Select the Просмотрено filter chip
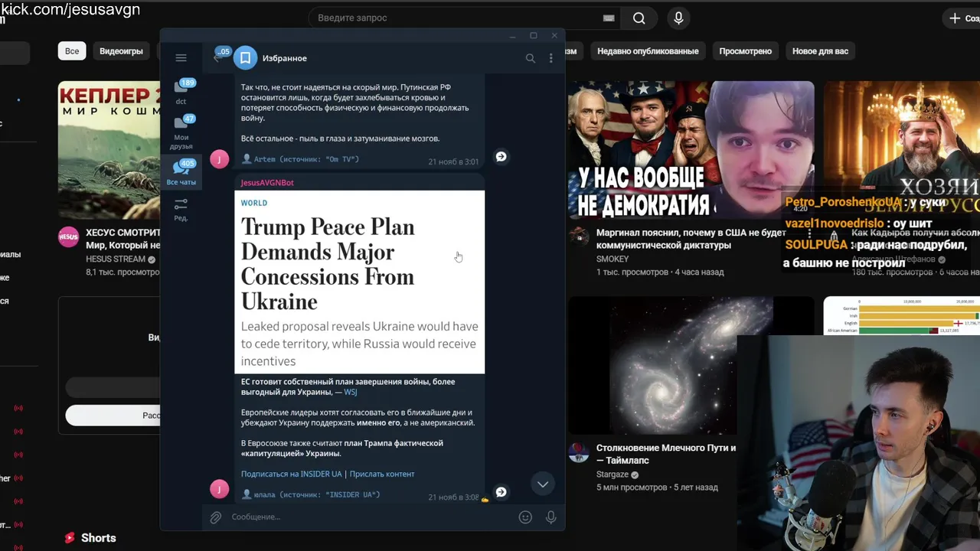Viewport: 980px width, 551px height. pyautogui.click(x=746, y=51)
